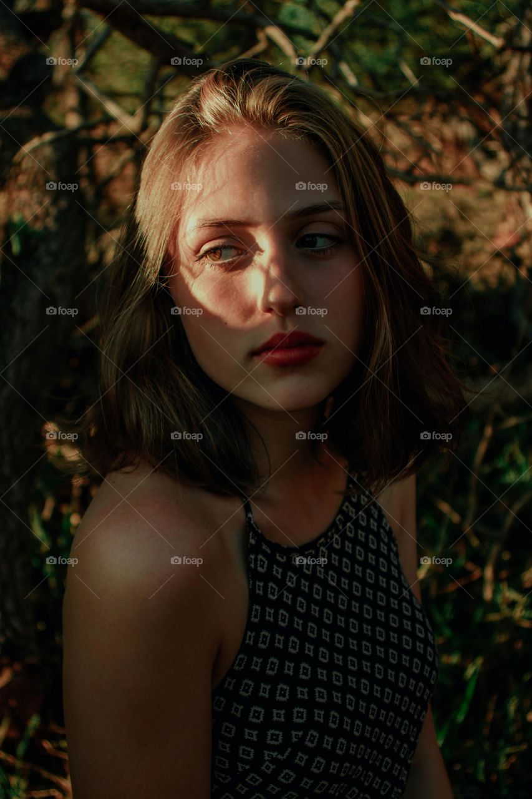The width and height of the screenshot is (532, 799).
Task: Click the foap watermark over grass beside the top
Action: point(436,561)
